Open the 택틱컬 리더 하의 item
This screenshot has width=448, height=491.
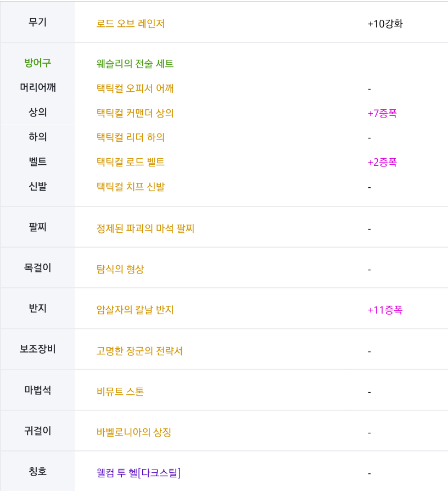[130, 137]
